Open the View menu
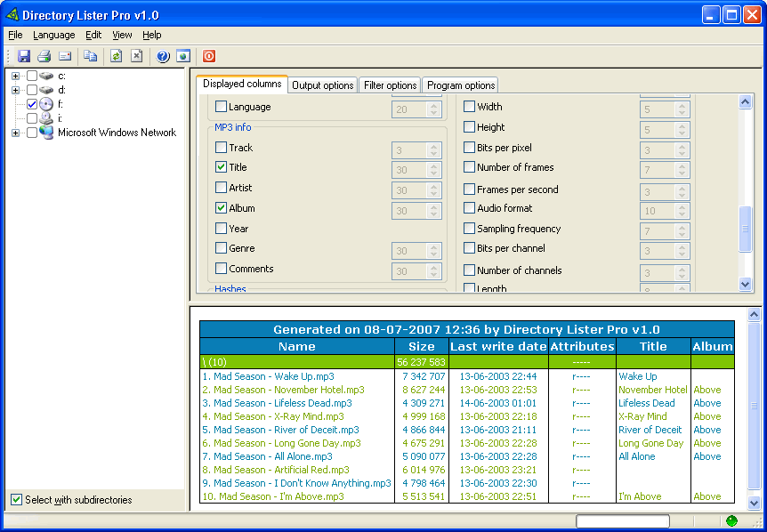This screenshot has height=532, width=767. pos(122,36)
